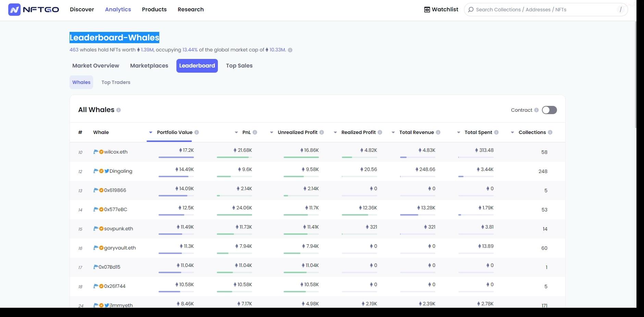Click 0x26f744 PnL value 10.58K
This screenshot has height=317, width=644.
tap(243, 284)
